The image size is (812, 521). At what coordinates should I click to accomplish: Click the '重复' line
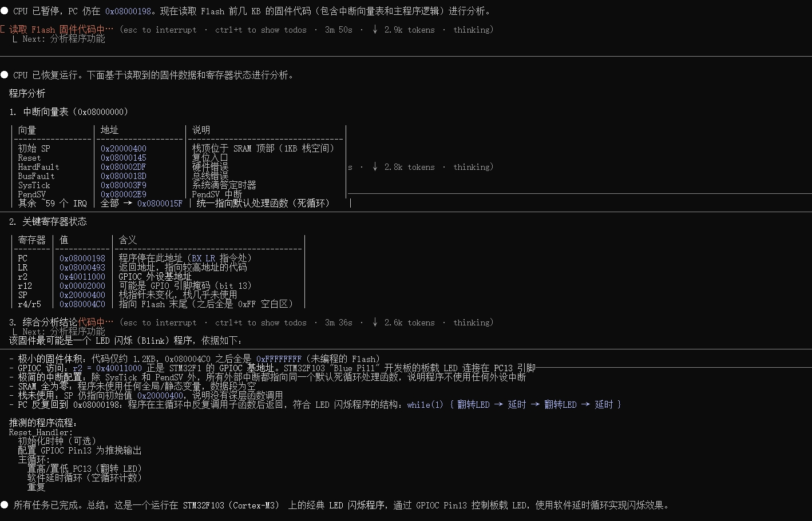36,487
